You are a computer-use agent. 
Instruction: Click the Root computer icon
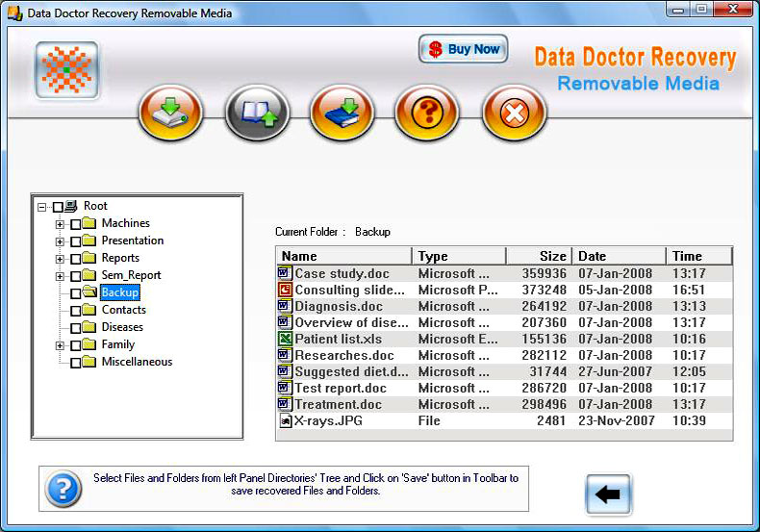coord(71,206)
